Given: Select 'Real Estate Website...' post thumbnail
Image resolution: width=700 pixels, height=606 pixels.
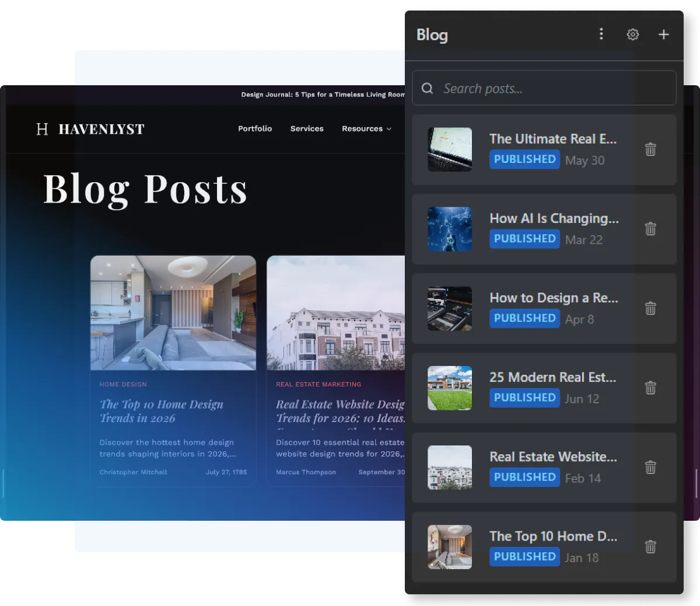Looking at the screenshot, I should (x=450, y=467).
